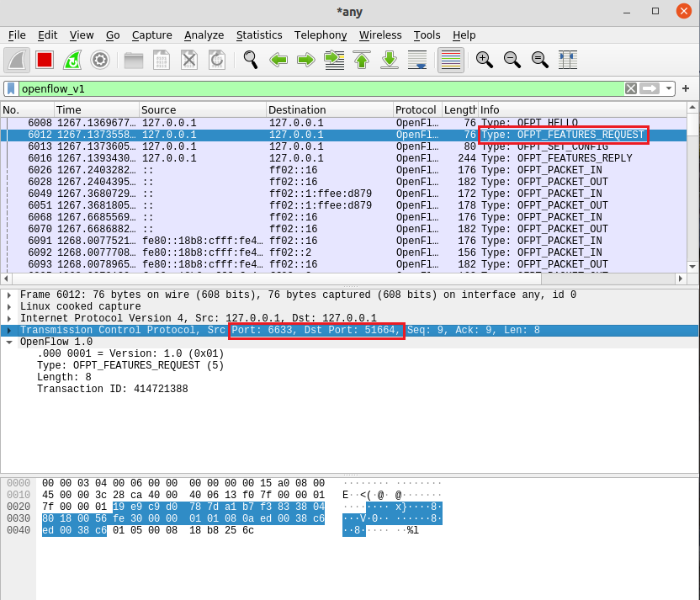Jump to last packet icon
The height and width of the screenshot is (600, 700).
(x=390, y=60)
